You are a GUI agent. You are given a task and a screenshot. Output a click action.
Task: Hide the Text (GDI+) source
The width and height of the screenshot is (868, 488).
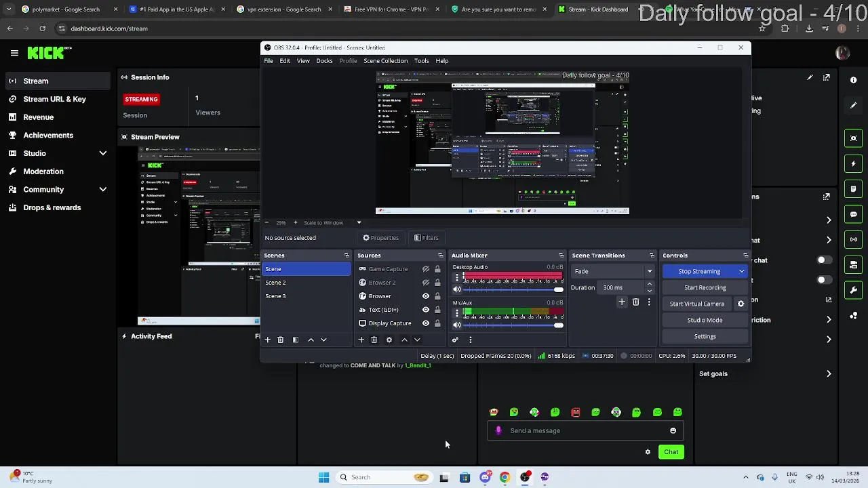(426, 310)
